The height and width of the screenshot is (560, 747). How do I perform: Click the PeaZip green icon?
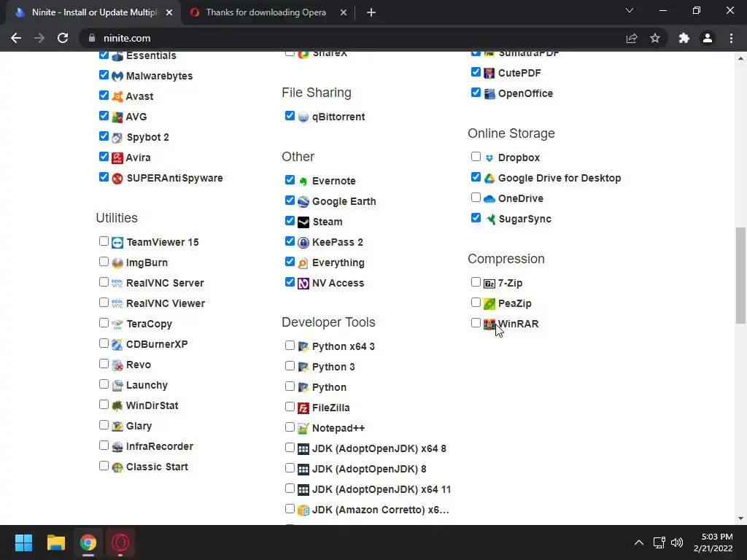[489, 304]
